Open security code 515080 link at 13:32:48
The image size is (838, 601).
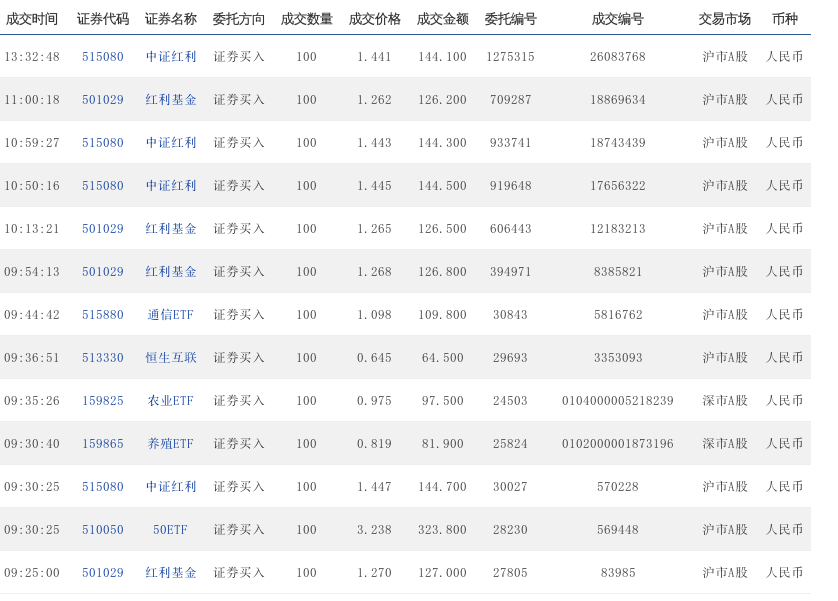pos(103,57)
